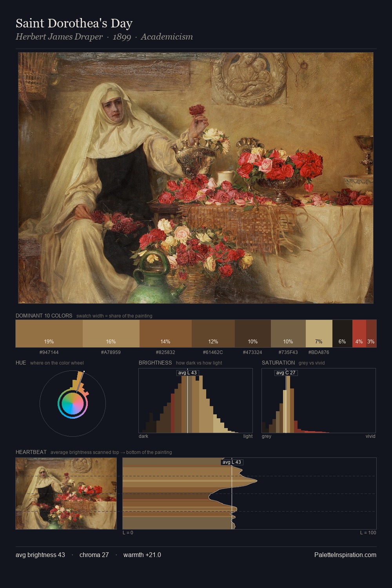Click the avg C 27 label in saturation chart
The height and width of the screenshot is (588, 392).
tap(286, 373)
